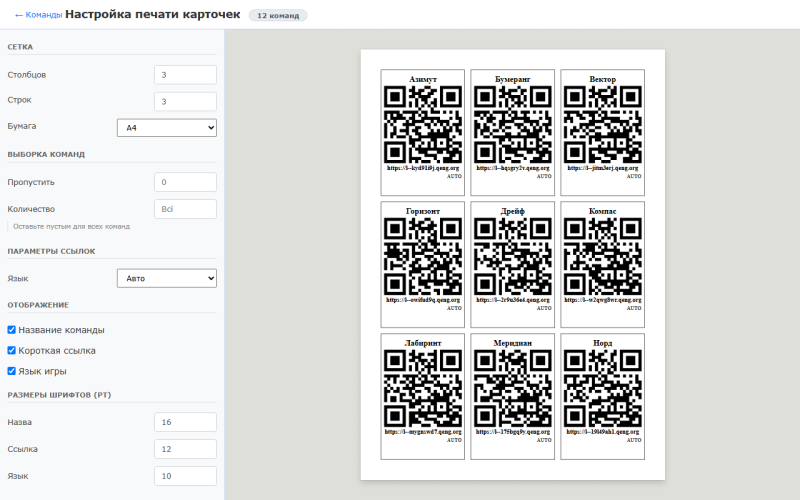Click the short link under Горизонт
The width and height of the screenshot is (800, 500).
[423, 300]
